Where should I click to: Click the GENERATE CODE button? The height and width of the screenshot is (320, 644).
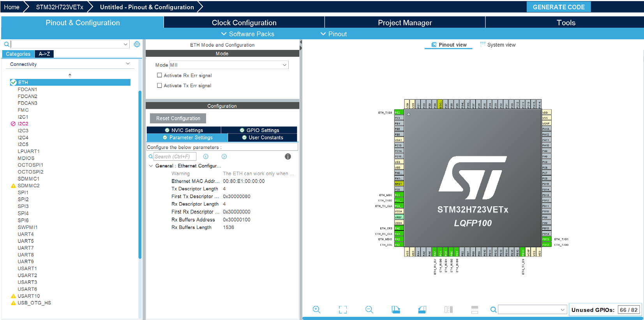click(559, 7)
